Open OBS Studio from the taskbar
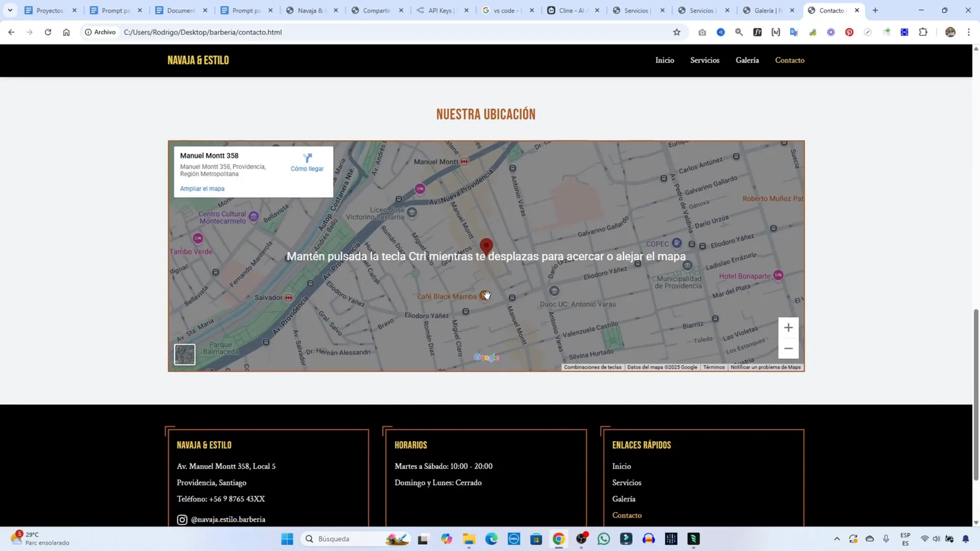 pos(581,539)
